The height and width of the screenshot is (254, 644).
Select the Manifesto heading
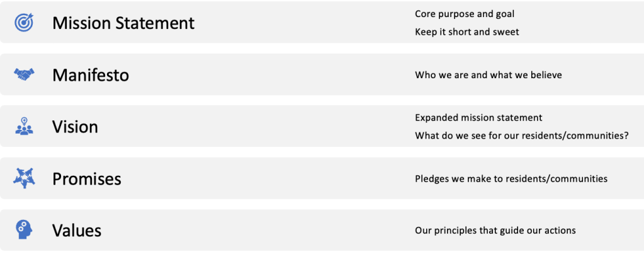coord(91,76)
